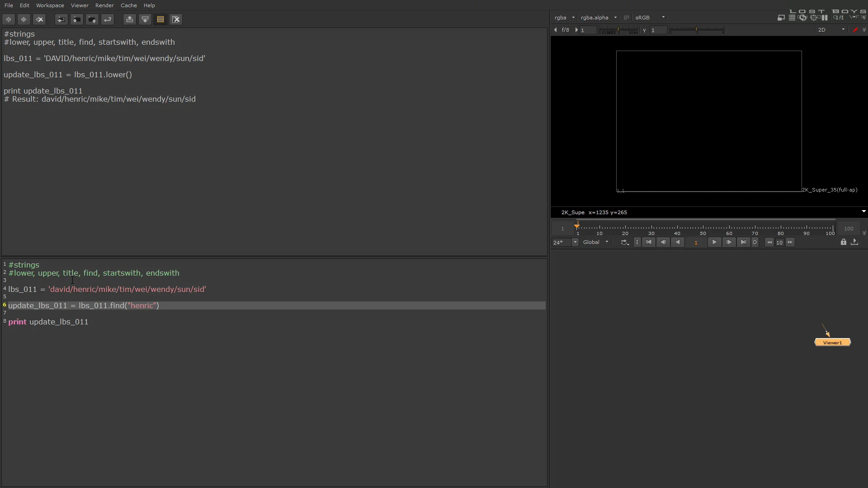Open the Viewer menu

(x=80, y=5)
